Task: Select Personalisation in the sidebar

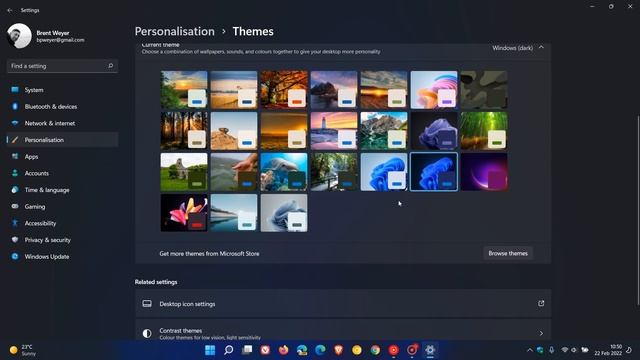Action: coord(62,140)
